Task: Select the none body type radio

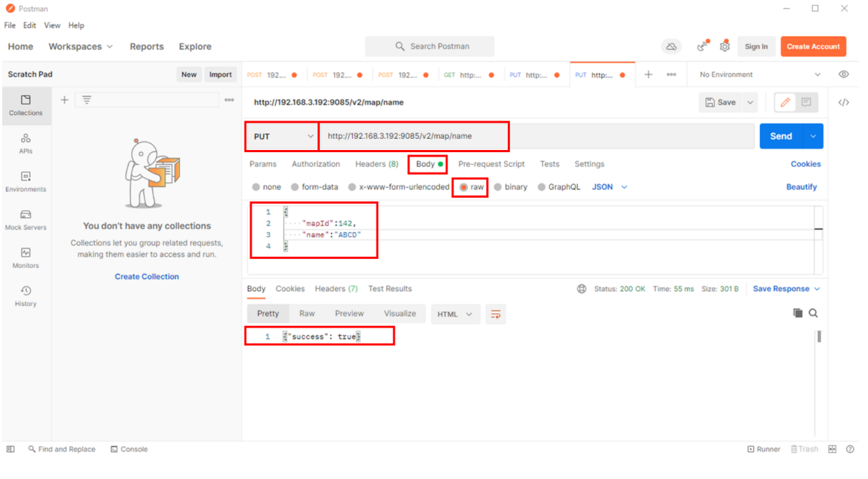Action: click(x=257, y=187)
